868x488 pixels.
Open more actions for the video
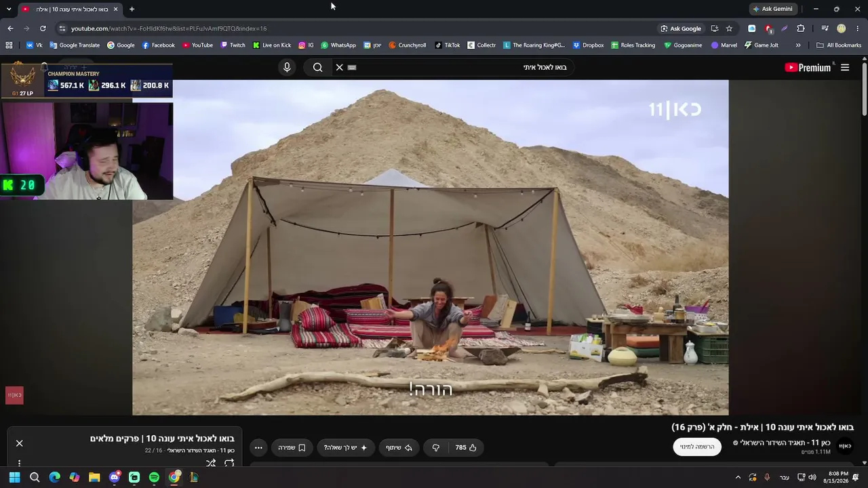pyautogui.click(x=258, y=447)
